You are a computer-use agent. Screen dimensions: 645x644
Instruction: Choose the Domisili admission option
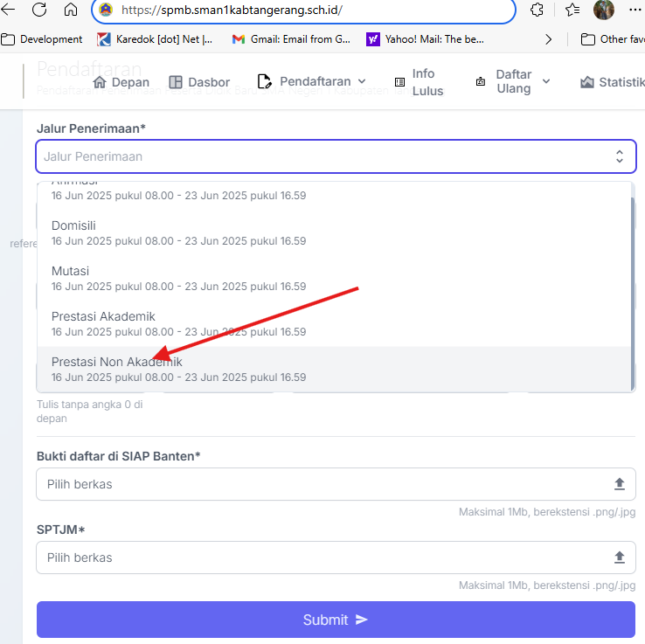tap(73, 225)
